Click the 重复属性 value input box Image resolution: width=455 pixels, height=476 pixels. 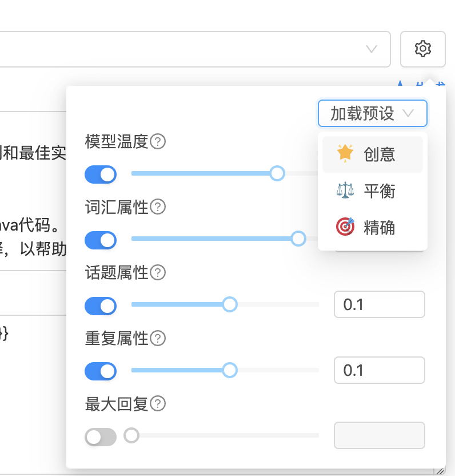pyautogui.click(x=379, y=370)
